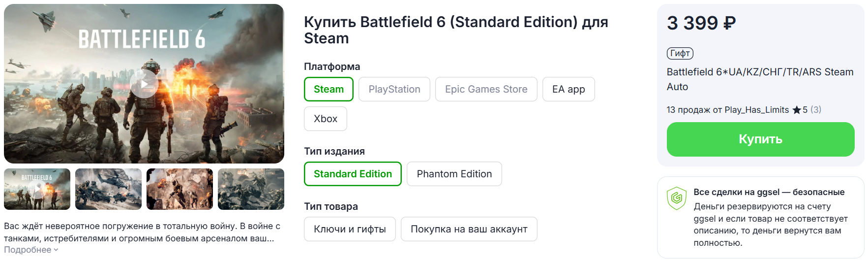Select Standard Edition type
The height and width of the screenshot is (263, 868).
point(353,174)
